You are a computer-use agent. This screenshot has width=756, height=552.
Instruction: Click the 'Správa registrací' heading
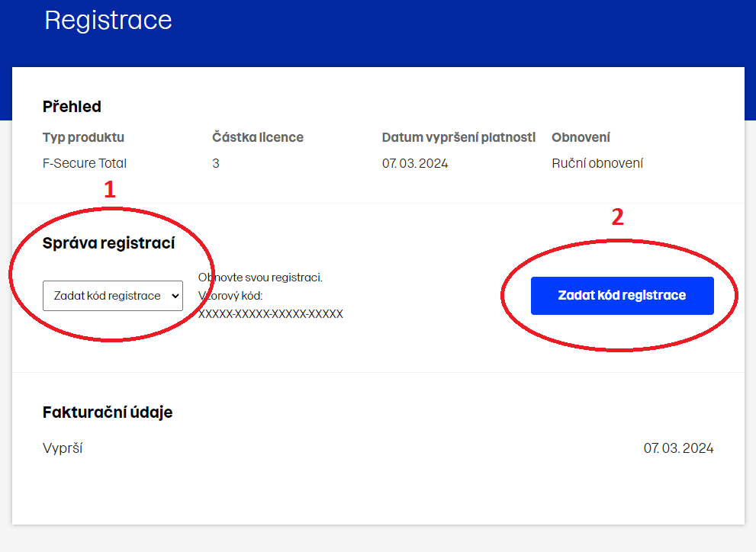[109, 244]
